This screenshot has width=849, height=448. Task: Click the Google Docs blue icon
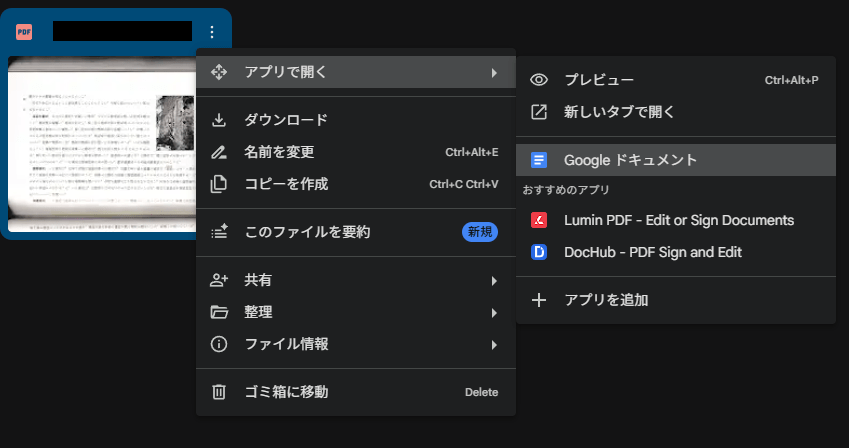pyautogui.click(x=539, y=160)
